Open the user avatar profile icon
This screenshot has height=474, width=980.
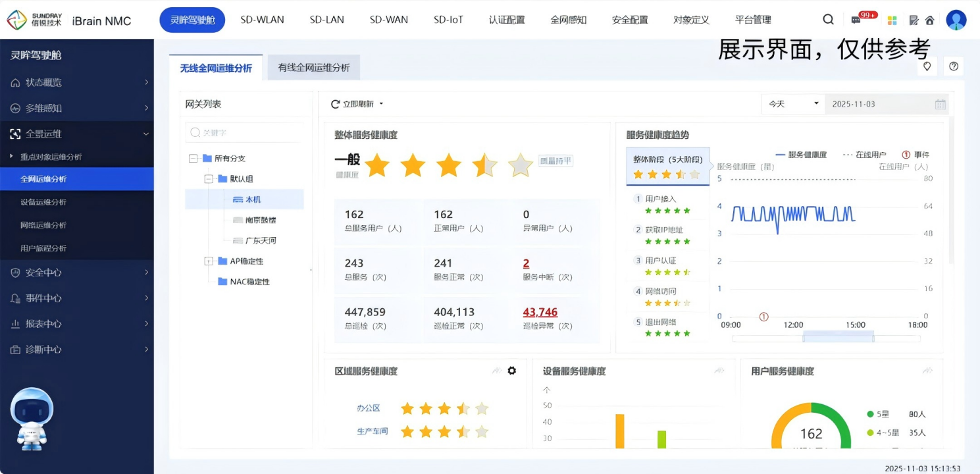[x=956, y=20]
